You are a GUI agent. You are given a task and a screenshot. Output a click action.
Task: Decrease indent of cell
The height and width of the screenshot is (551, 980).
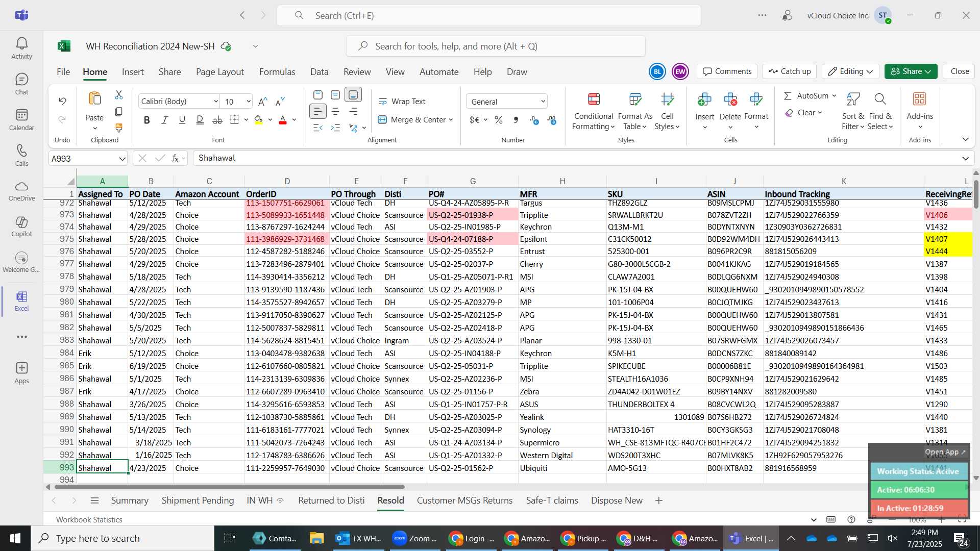click(317, 128)
